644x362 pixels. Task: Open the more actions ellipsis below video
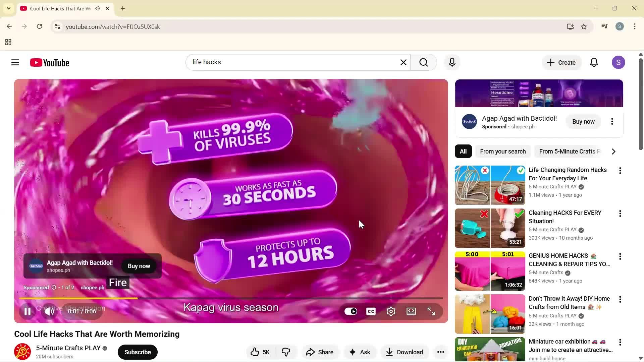(440, 352)
